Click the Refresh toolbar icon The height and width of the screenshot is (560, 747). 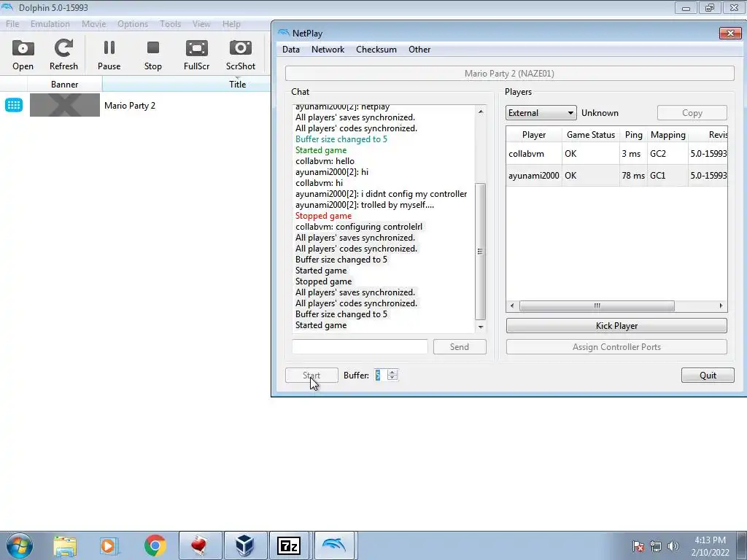click(x=63, y=55)
